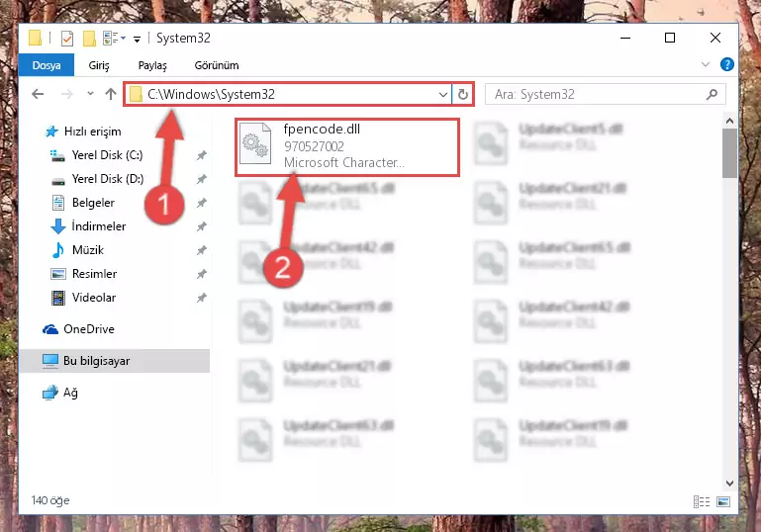761x532 pixels.
Task: Select Ağ network in navigation pane
Action: pos(70,393)
